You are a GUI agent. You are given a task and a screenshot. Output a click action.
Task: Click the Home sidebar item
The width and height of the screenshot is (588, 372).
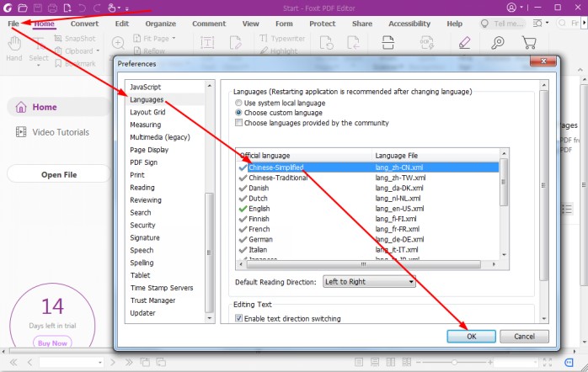pyautogui.click(x=58, y=107)
